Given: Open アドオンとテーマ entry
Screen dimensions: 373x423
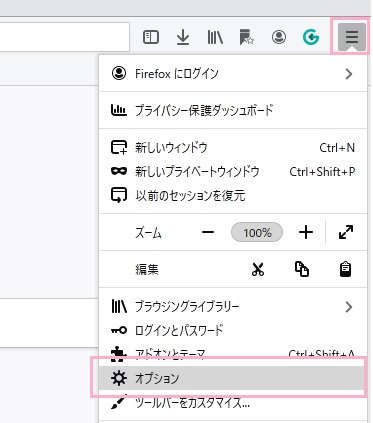Looking at the screenshot, I should [x=233, y=354].
